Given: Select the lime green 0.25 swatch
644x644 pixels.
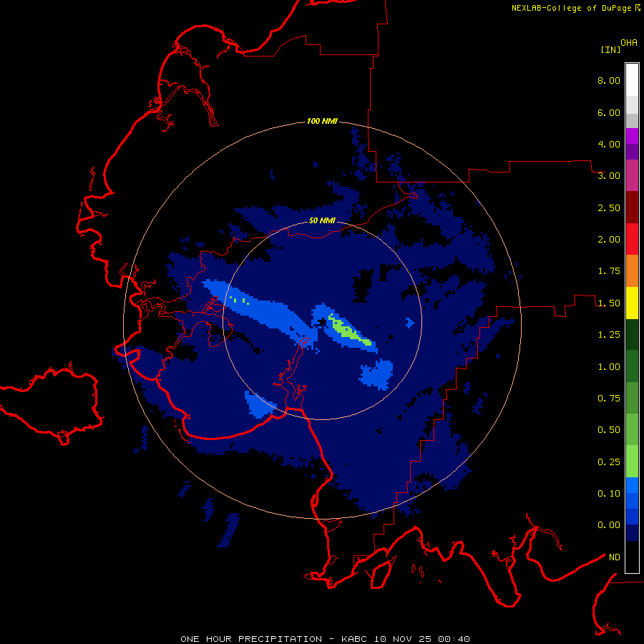Looking at the screenshot, I should (632, 462).
